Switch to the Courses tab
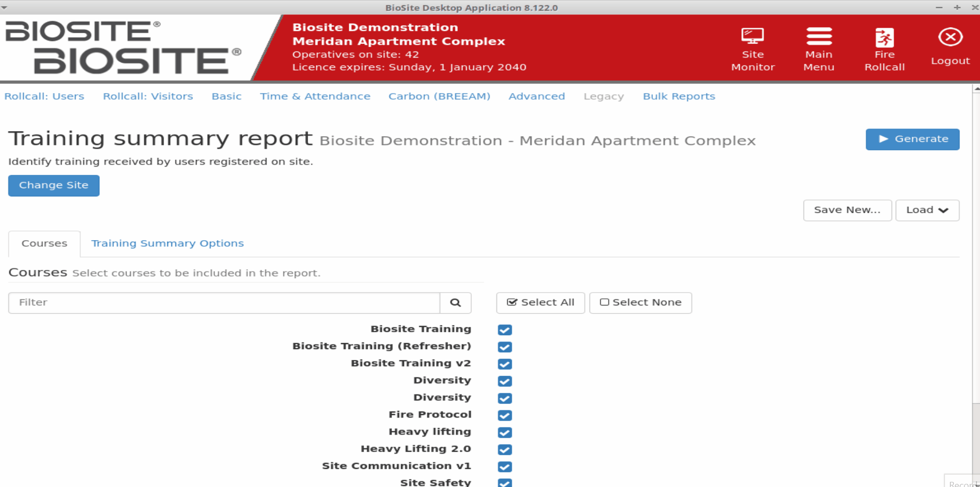 point(44,244)
